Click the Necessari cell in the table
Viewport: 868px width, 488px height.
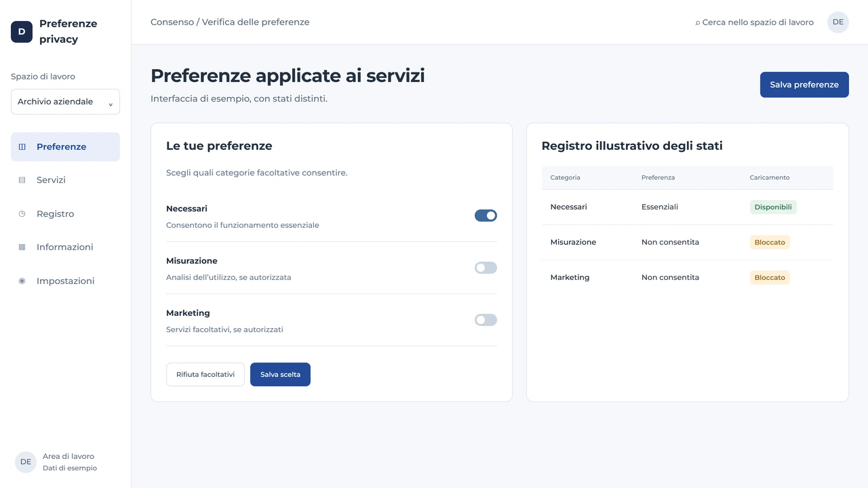tap(568, 207)
